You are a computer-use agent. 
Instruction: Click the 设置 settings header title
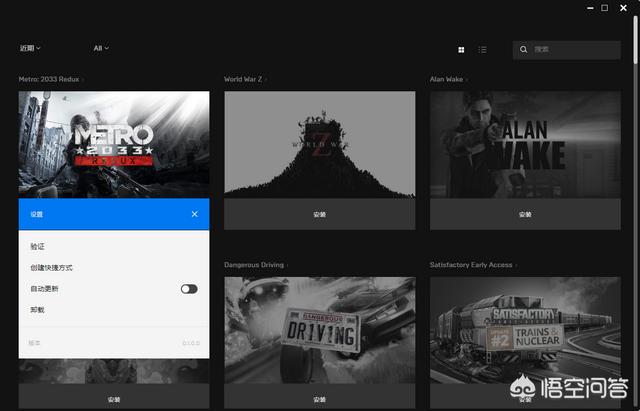pyautogui.click(x=37, y=214)
